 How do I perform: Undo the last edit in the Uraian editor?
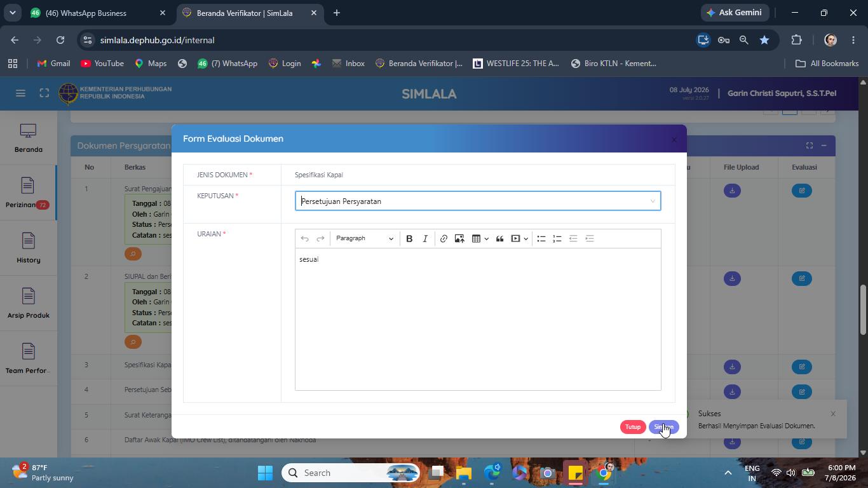304,238
